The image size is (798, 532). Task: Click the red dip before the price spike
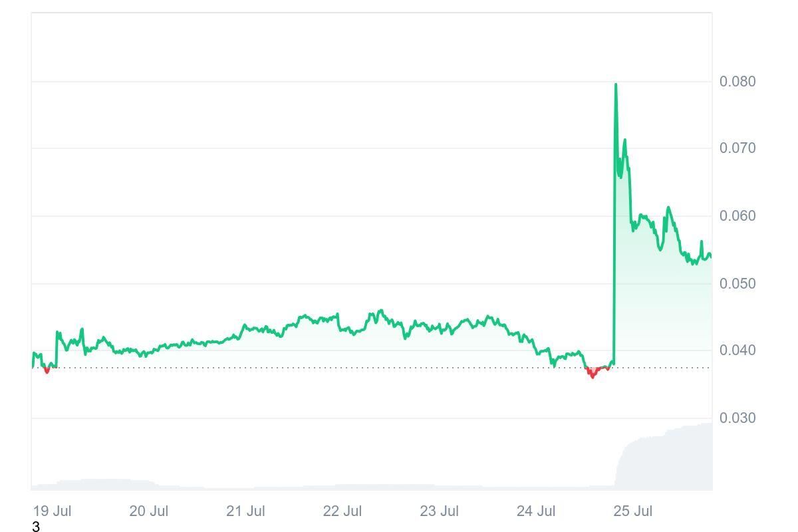pos(593,374)
